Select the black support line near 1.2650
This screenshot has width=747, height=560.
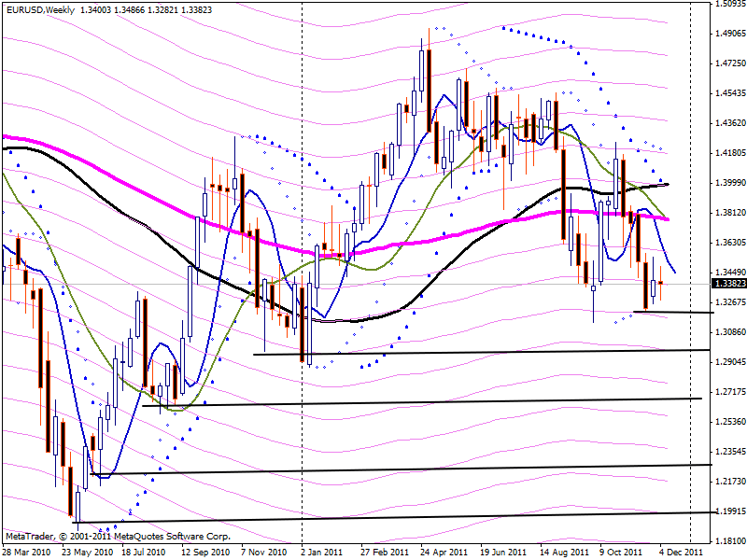[x=422, y=402]
